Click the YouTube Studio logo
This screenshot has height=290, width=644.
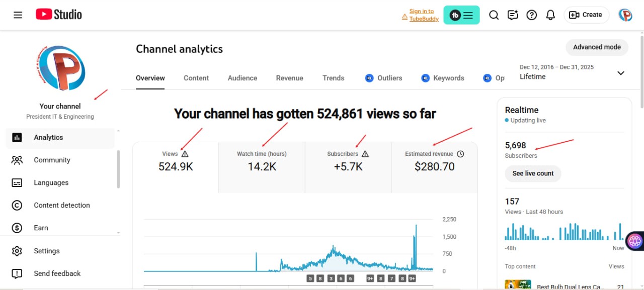[x=58, y=15]
